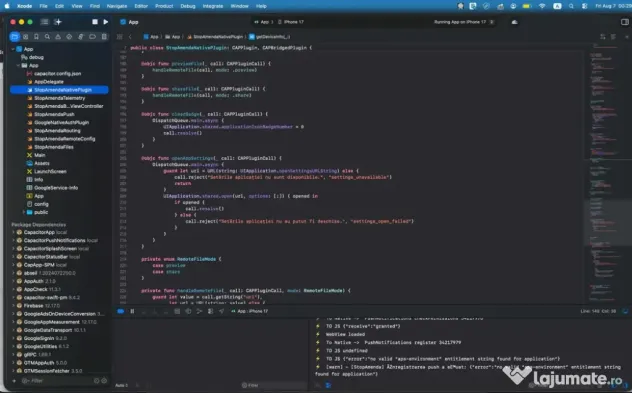The width and height of the screenshot is (632, 393).
Task: Expand Firebase package dependency
Action: tap(13, 306)
